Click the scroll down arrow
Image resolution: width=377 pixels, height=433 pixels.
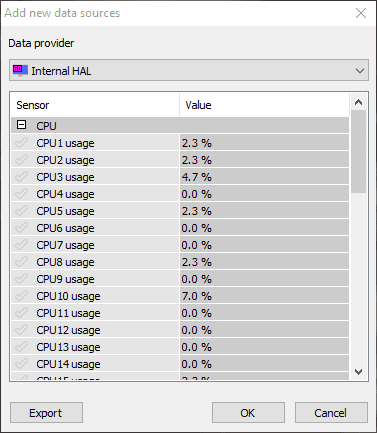pos(358,371)
